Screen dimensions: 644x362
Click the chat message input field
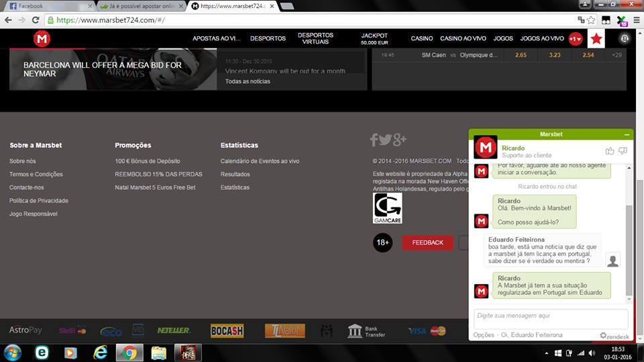(x=551, y=318)
